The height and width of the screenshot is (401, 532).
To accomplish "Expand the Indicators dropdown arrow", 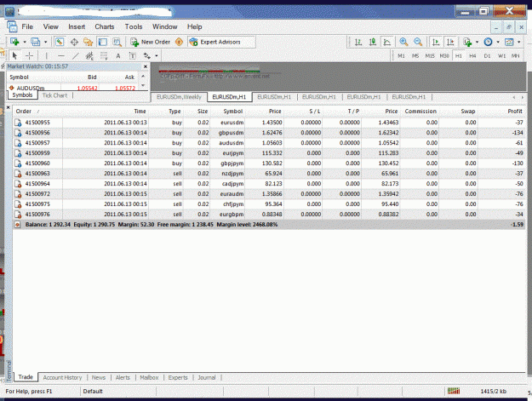I will (x=477, y=42).
